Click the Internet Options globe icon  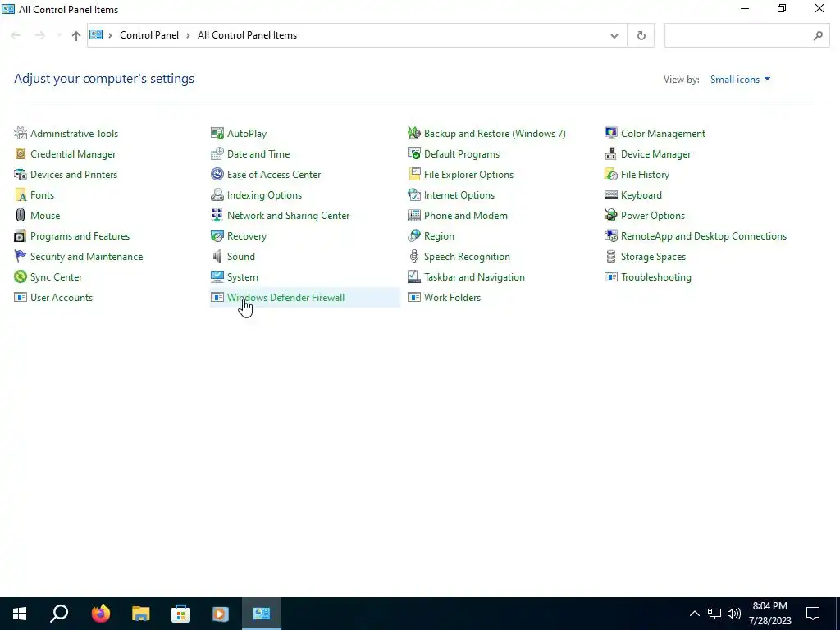click(x=414, y=195)
